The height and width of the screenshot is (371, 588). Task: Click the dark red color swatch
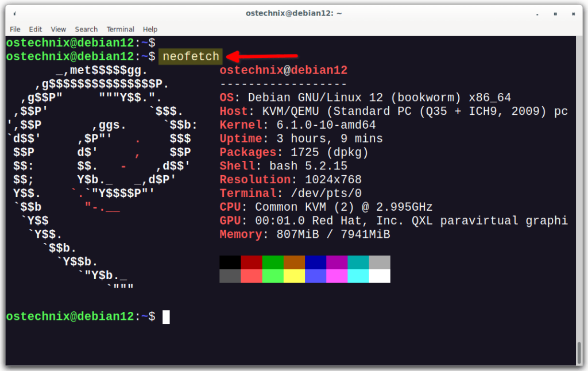(x=251, y=261)
